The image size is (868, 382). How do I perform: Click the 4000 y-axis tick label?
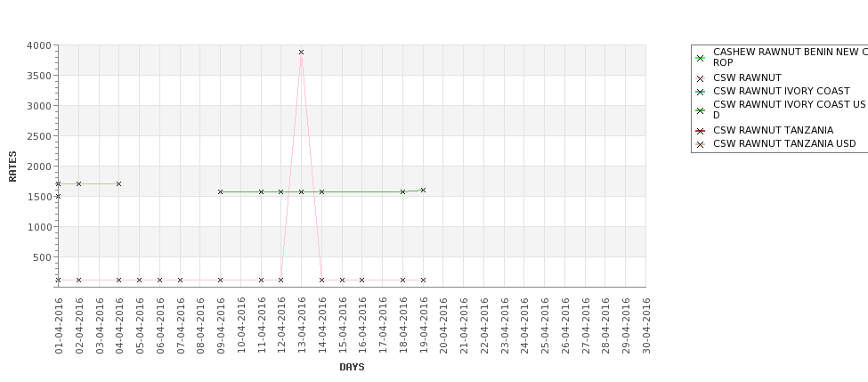[39, 45]
